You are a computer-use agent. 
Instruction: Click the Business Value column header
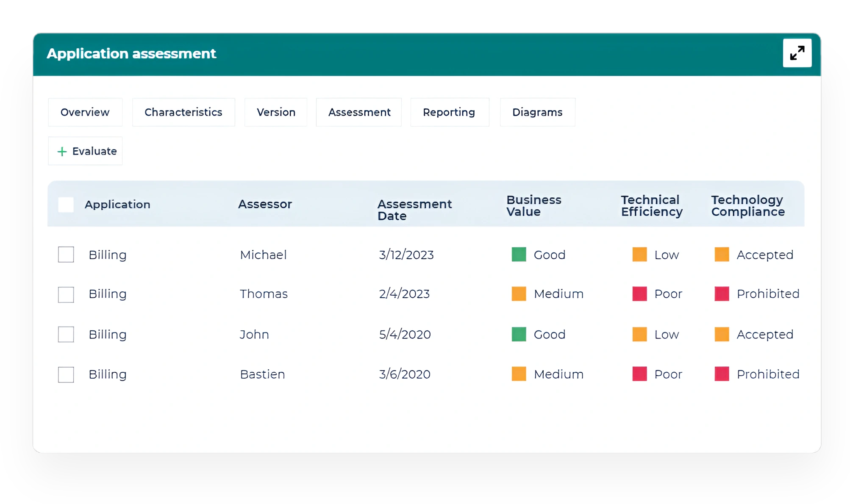pos(533,206)
